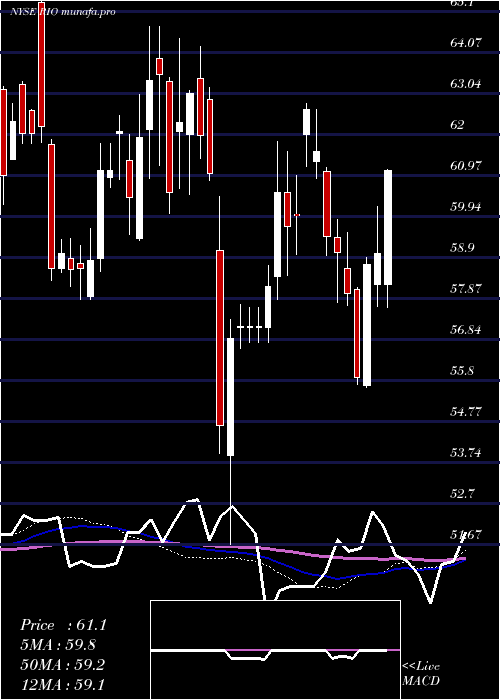Click the <<Live MACD label
500x700 pixels.
click(421, 674)
